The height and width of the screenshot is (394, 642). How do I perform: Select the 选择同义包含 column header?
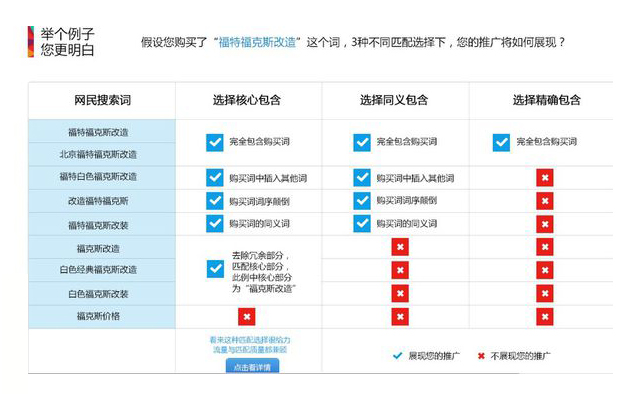[x=394, y=100]
